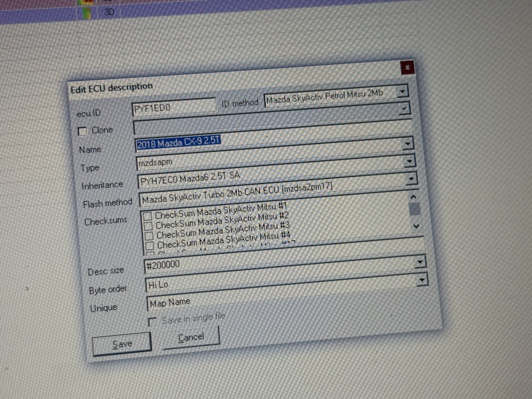Toggle Save in single file checkbox

click(x=152, y=321)
